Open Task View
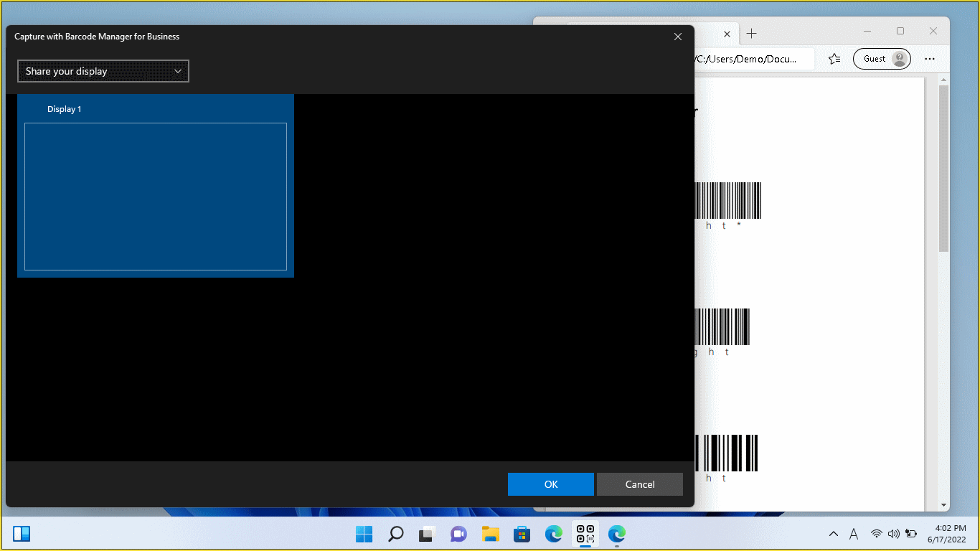980x551 pixels. [427, 534]
